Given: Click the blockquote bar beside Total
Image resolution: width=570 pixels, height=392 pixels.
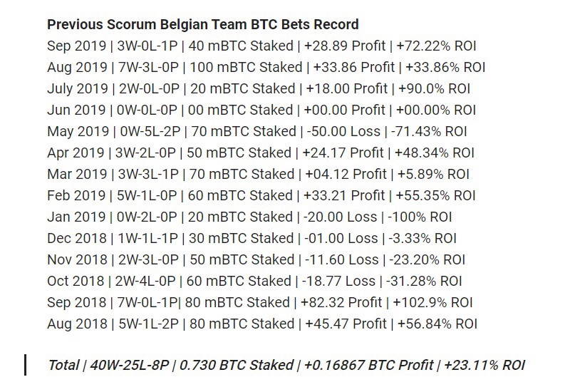Looking at the screenshot, I should pos(26,365).
